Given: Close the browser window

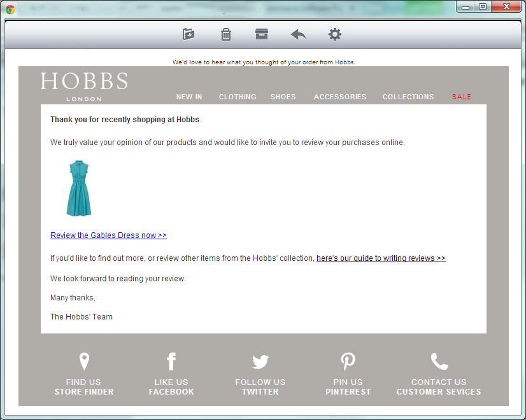Looking at the screenshot, I should [506, 7].
